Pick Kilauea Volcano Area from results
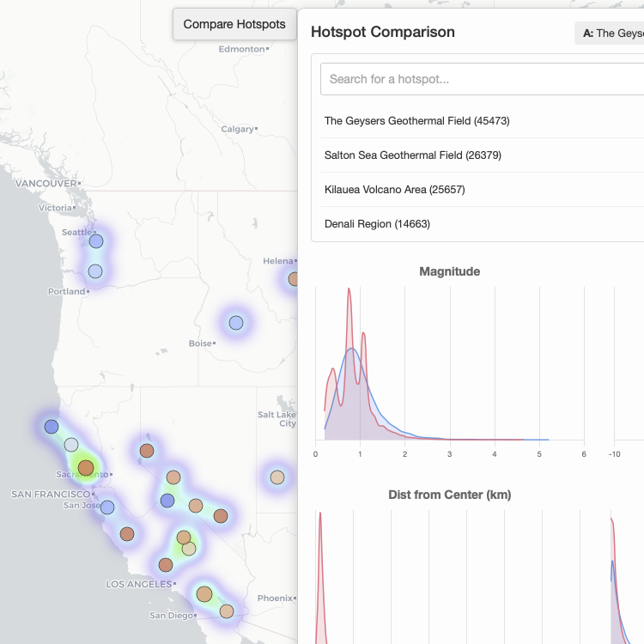 395,190
